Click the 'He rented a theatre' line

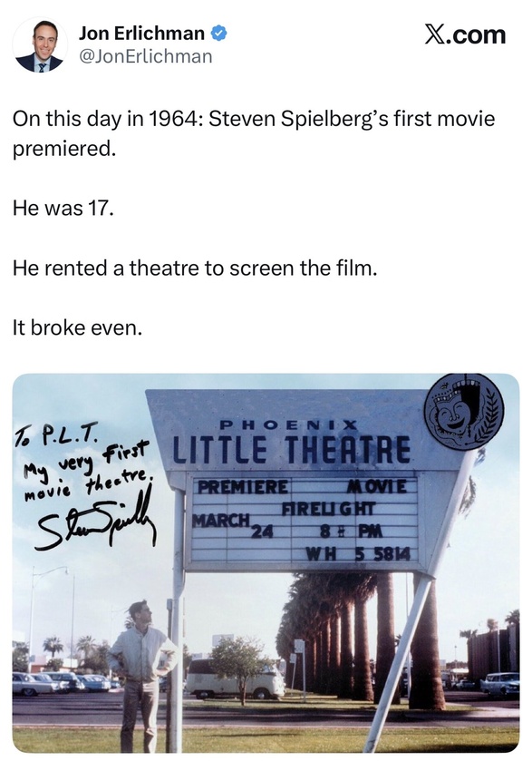(195, 268)
